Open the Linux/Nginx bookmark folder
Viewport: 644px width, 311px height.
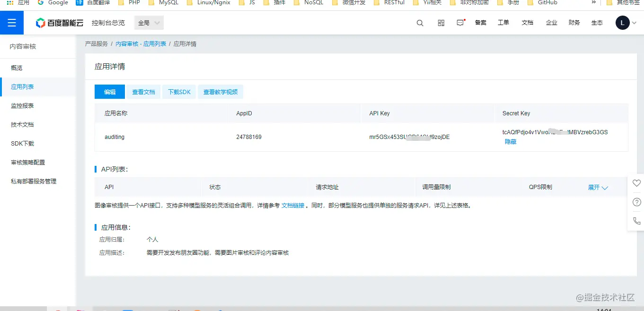point(209,2)
